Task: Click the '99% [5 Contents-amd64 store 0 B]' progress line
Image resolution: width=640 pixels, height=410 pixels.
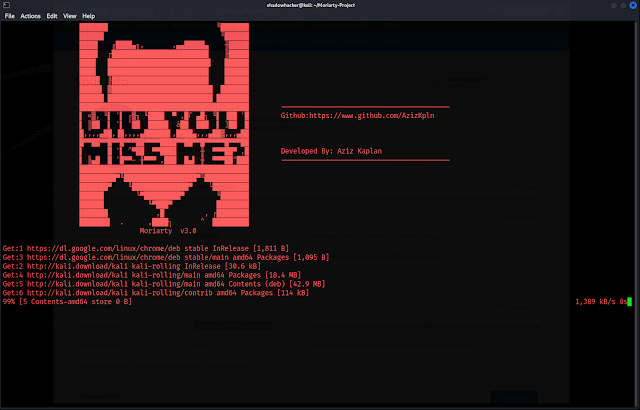Action: point(67,301)
